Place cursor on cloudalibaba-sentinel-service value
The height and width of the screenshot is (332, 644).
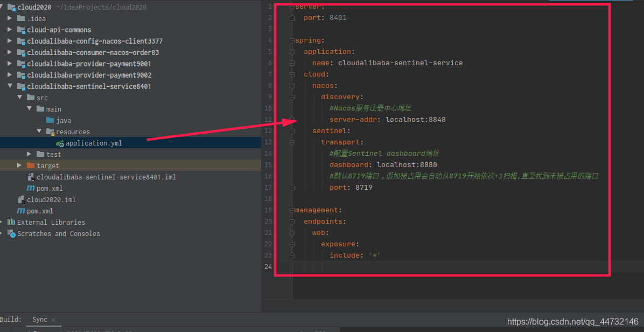pyautogui.click(x=401, y=63)
